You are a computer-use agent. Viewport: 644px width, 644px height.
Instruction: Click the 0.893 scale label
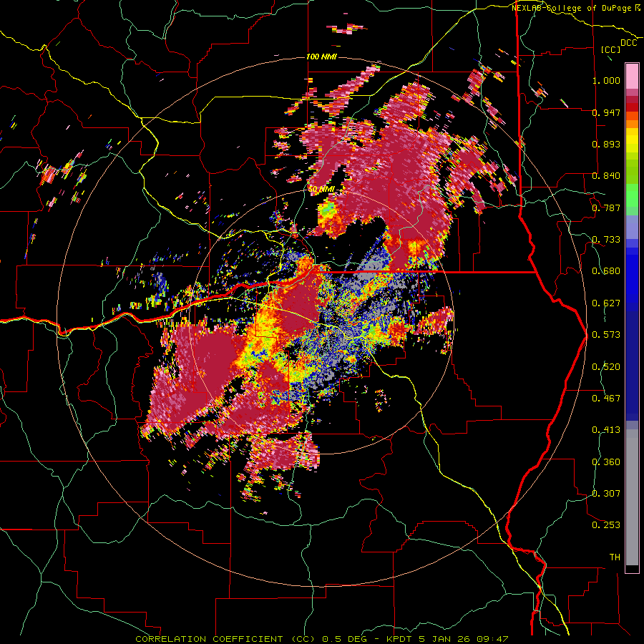click(x=606, y=144)
